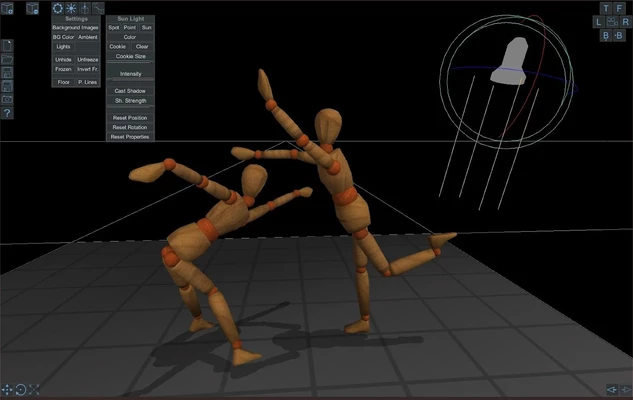Click the open folder icon
Screen dimensions: 633x400
pyautogui.click(x=7, y=60)
